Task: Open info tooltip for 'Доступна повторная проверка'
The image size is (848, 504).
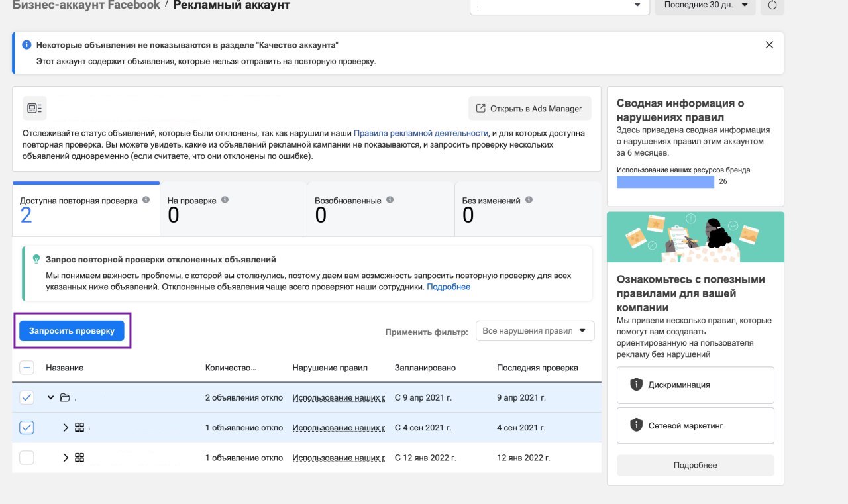Action: coord(146,199)
